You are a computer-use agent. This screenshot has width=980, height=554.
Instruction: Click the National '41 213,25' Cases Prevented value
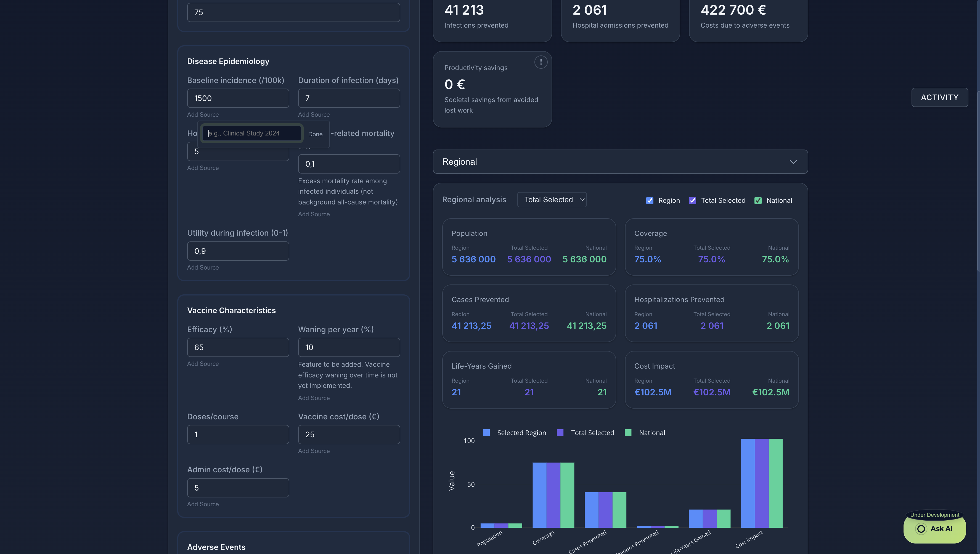coord(587,326)
